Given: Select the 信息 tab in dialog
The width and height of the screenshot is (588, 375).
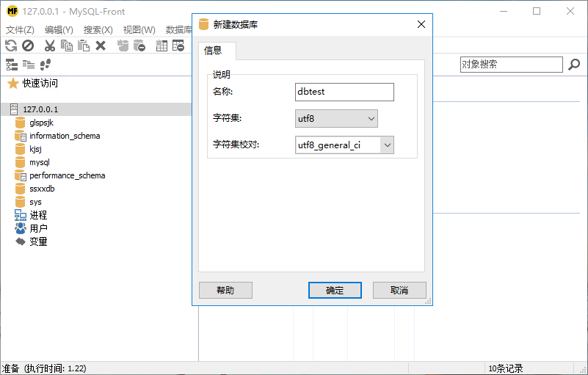Looking at the screenshot, I should pos(217,51).
